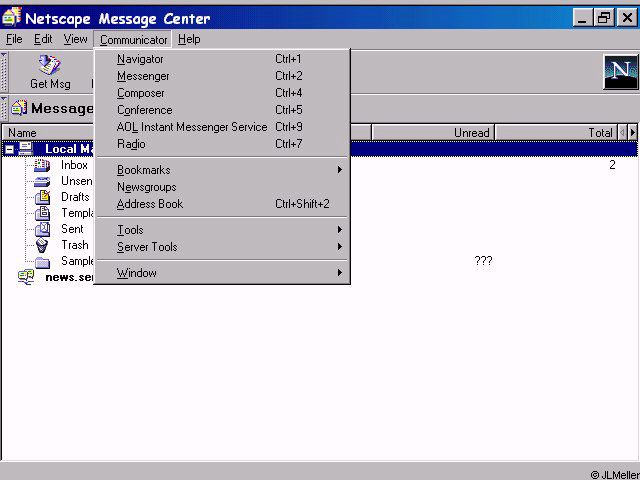Sort by the Total column header

[556, 133]
